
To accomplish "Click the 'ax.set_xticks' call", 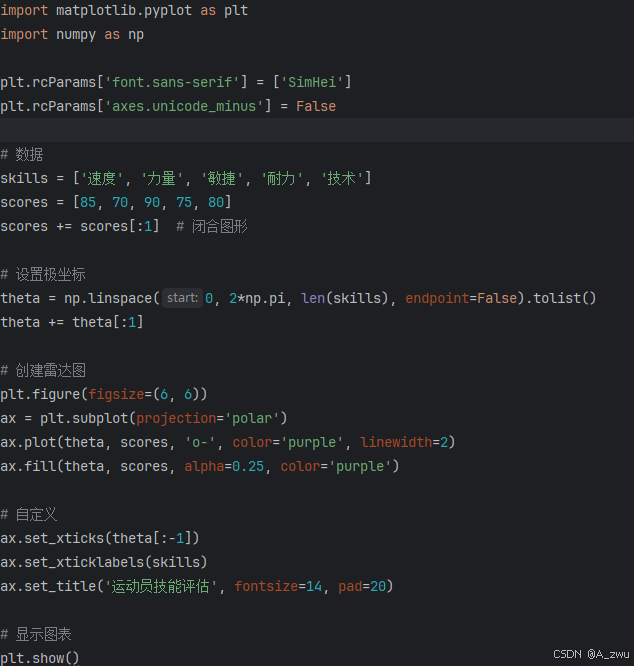I will [x=52, y=539].
